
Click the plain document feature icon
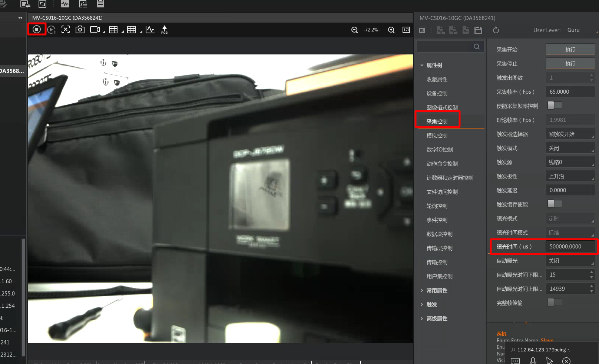(x=466, y=30)
